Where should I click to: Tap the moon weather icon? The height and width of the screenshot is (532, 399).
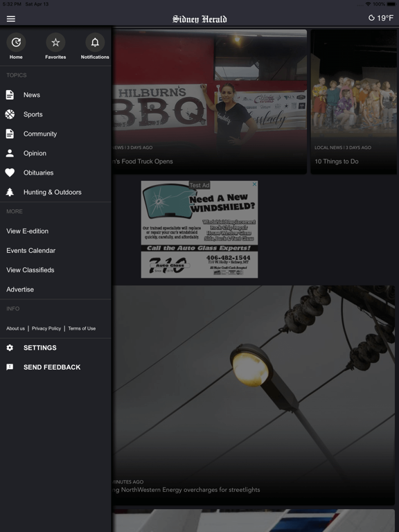point(371,18)
